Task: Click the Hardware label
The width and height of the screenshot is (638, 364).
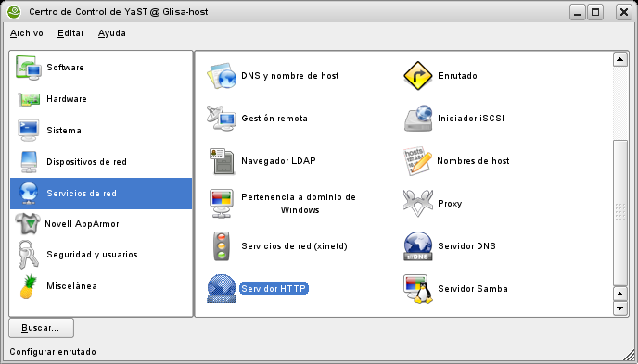Action: click(67, 99)
